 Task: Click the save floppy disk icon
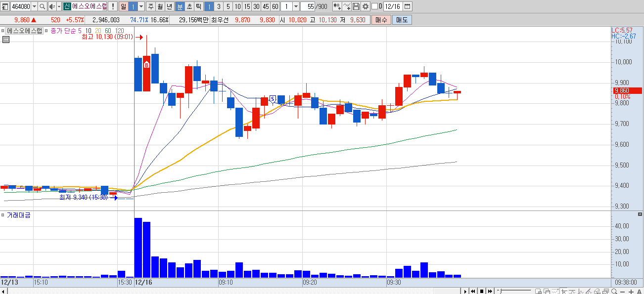click(356, 6)
